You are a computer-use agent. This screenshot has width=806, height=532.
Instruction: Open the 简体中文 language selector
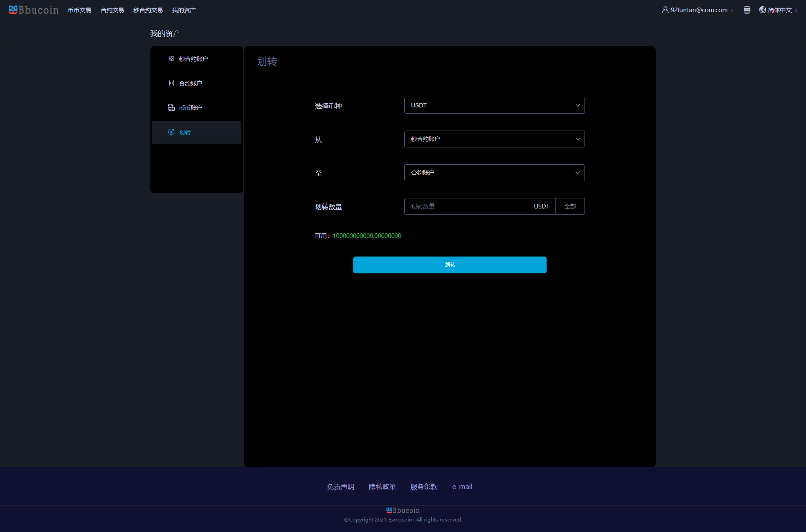pos(779,10)
